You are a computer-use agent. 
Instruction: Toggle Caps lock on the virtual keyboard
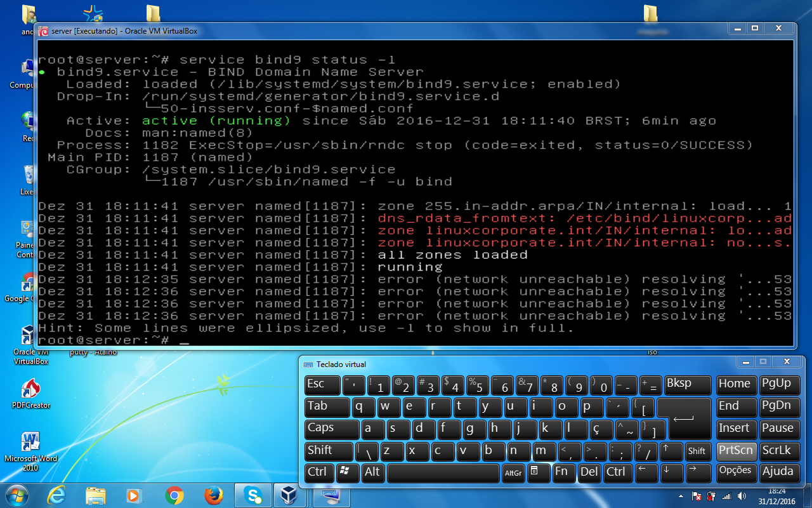tap(331, 429)
